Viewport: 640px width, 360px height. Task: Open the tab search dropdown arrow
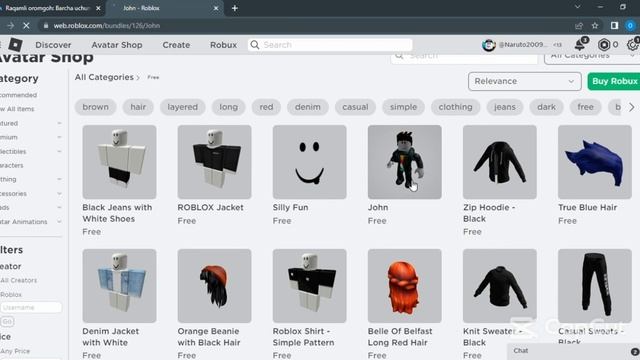578,7
